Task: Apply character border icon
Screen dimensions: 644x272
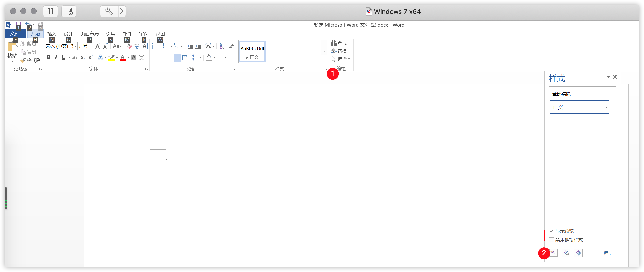Action: [x=145, y=46]
